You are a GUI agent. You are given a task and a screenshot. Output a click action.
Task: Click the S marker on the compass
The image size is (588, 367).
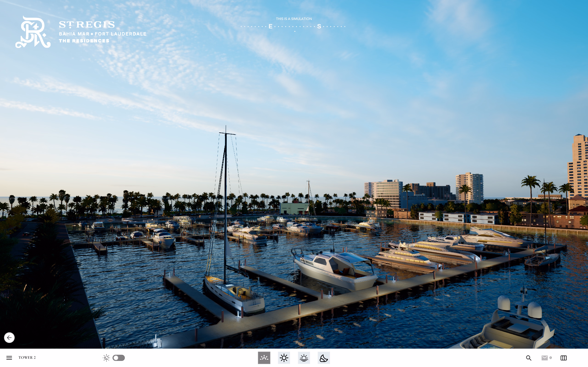319,26
